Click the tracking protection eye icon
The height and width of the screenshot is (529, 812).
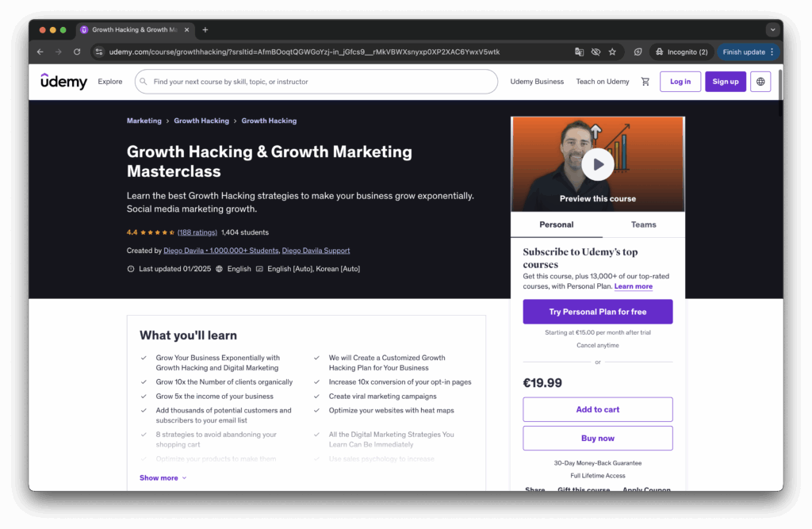(596, 52)
